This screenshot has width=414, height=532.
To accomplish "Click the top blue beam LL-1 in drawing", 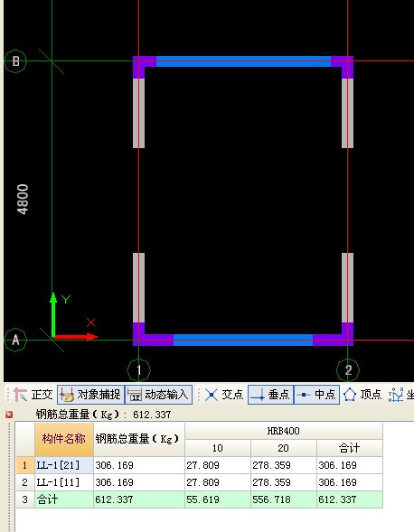I will 243,61.
